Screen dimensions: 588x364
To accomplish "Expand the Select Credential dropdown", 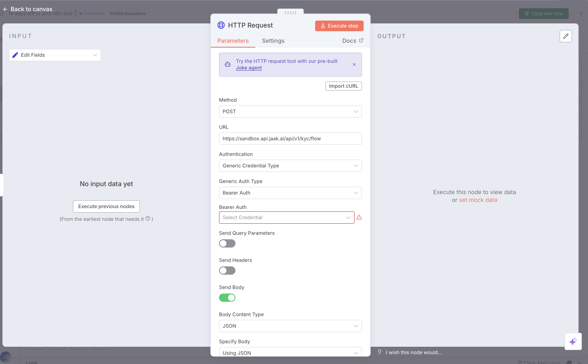I will coord(286,217).
